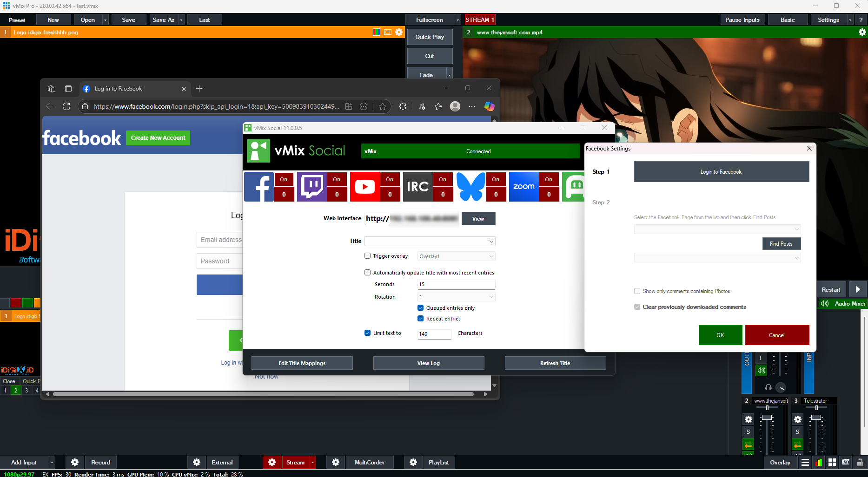Open the hamburger list icon next to Overlay

click(x=805, y=462)
